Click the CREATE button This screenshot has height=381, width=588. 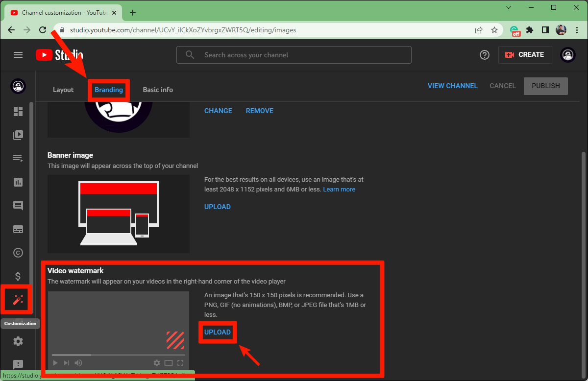click(x=525, y=55)
